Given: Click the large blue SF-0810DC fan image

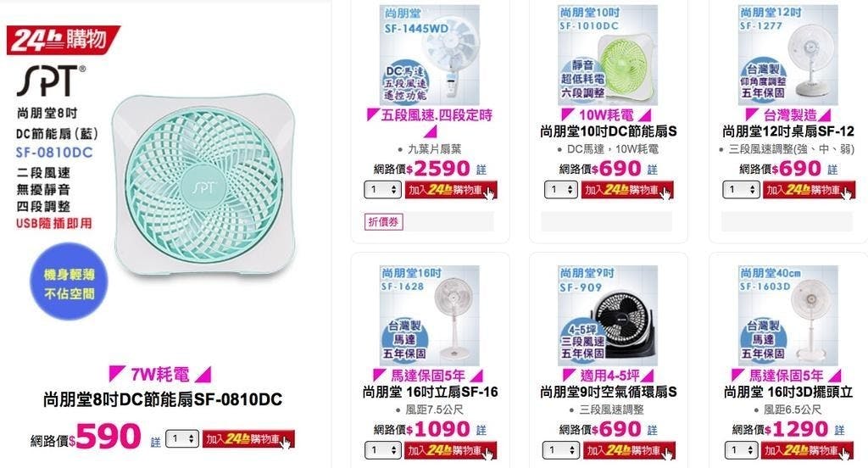Looking at the screenshot, I should [203, 185].
